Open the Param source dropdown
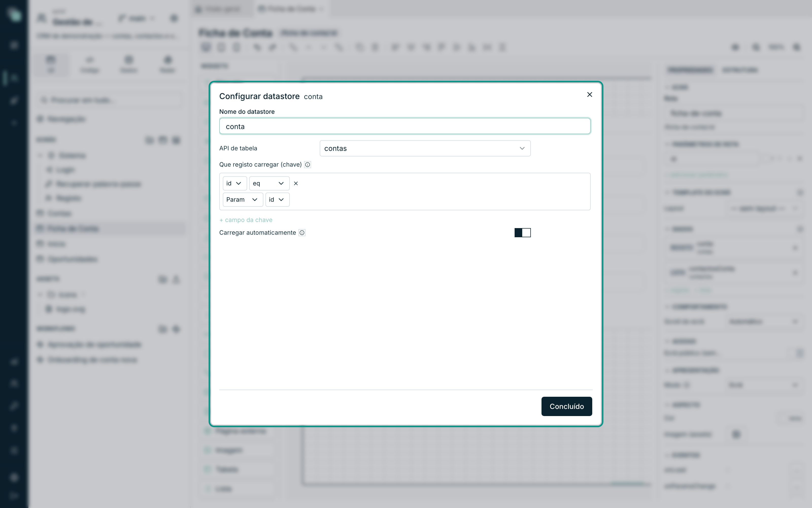 (x=243, y=200)
